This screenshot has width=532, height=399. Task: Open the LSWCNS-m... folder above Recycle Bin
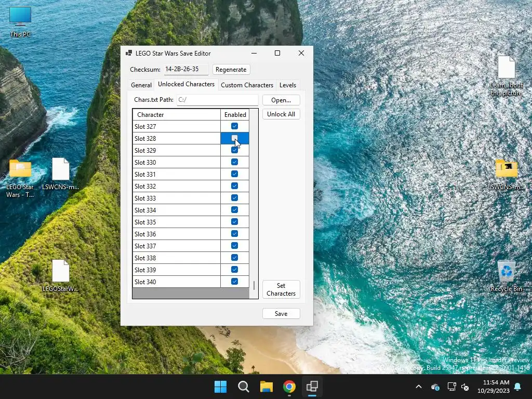506,175
